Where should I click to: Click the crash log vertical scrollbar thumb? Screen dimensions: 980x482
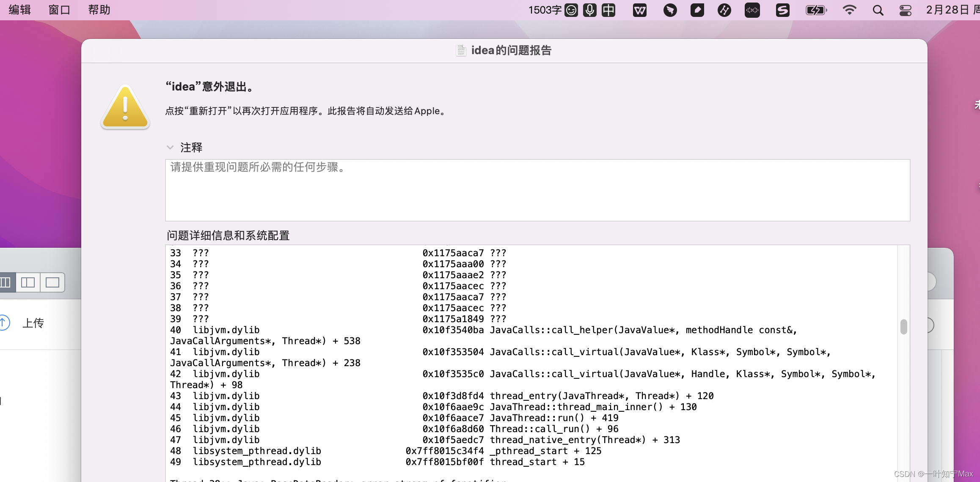tap(903, 327)
